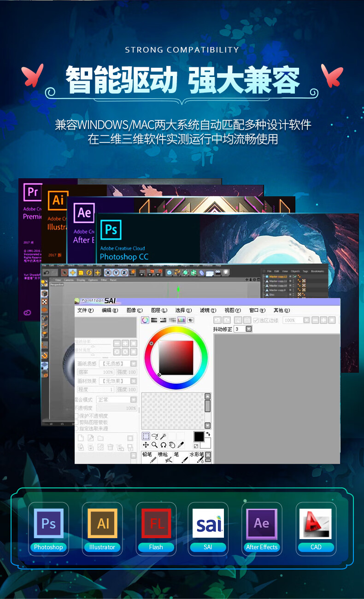Open the 抖动修正 stabilizer dropdown
The width and height of the screenshot is (364, 599).
[249, 329]
